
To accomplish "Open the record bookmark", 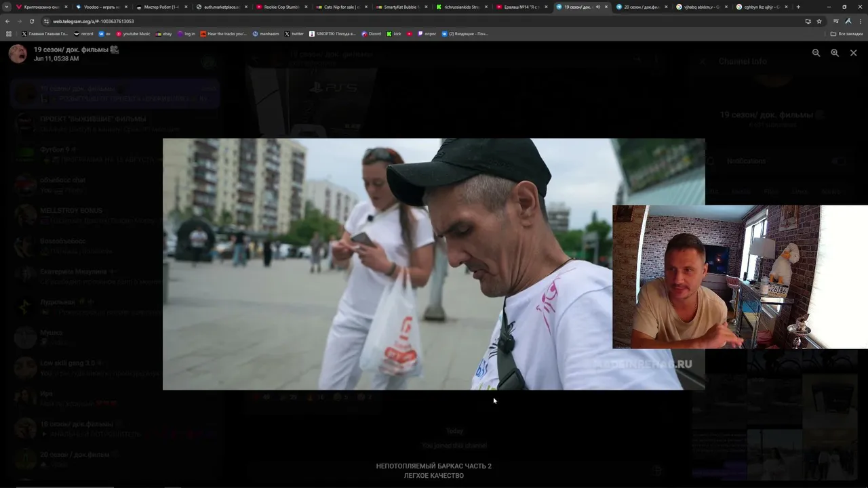I will (x=83, y=33).
